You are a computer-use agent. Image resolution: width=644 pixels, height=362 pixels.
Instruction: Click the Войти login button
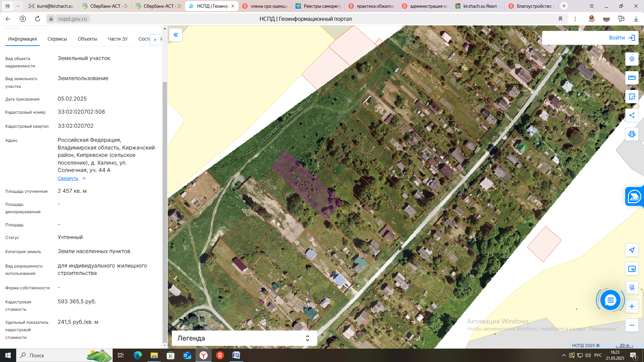(622, 38)
